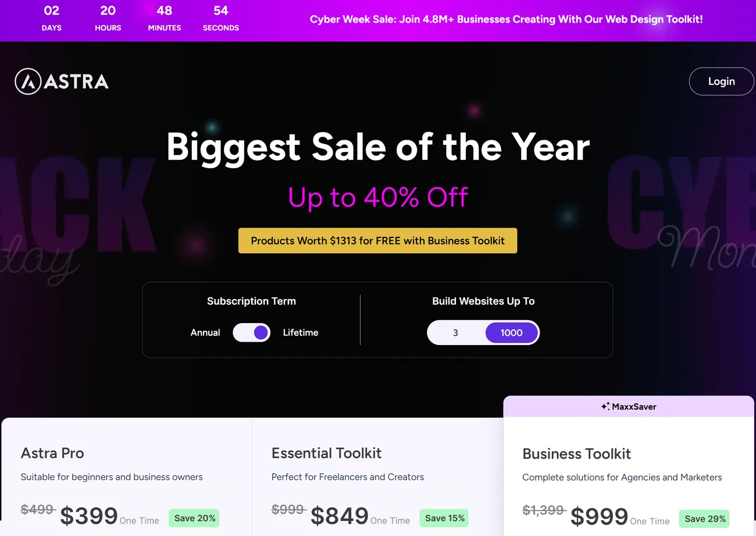
Task: Click the Save 20% badge
Action: [194, 518]
